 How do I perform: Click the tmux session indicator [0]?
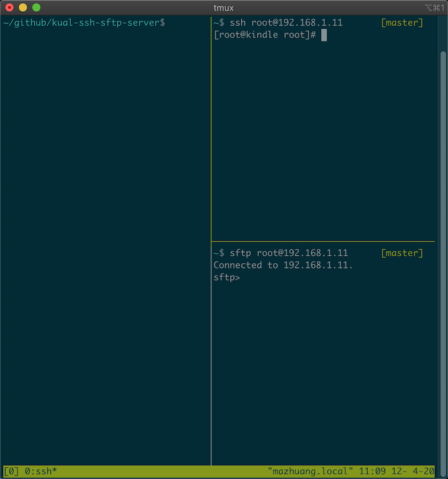11,471
